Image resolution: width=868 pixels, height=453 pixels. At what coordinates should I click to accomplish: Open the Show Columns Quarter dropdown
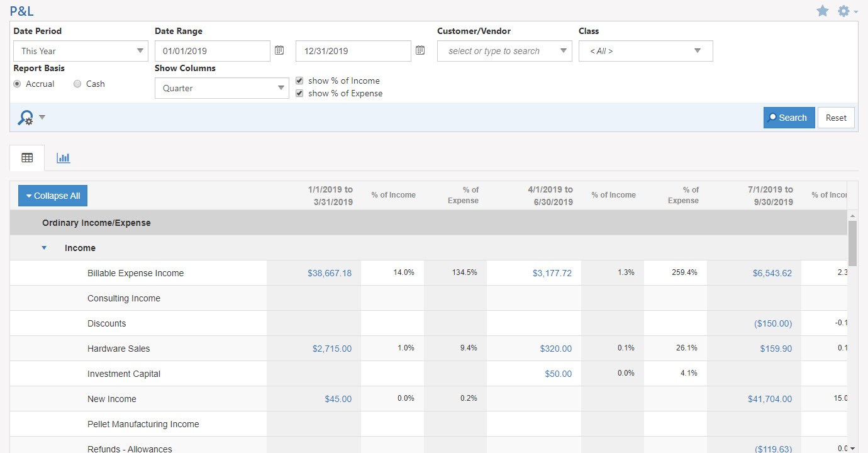coord(221,88)
